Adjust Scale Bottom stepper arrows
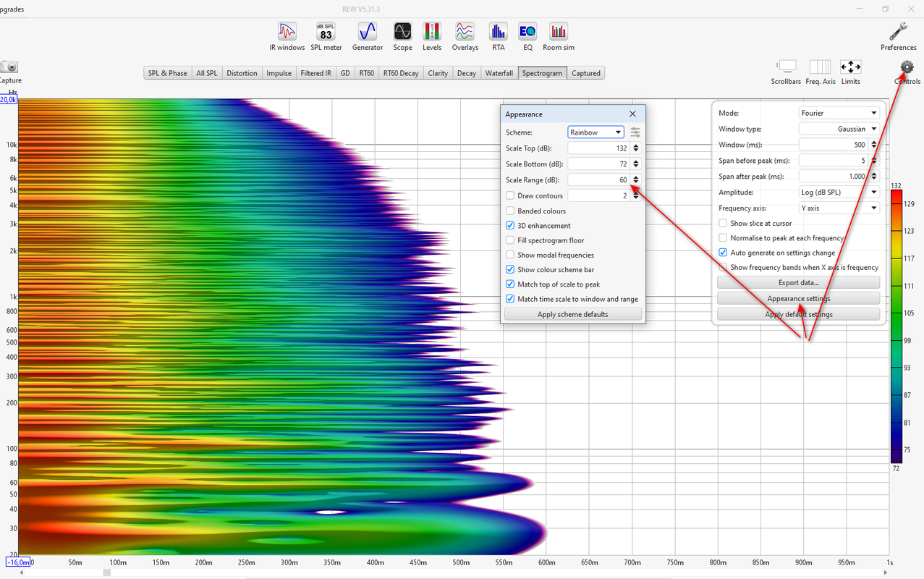The height and width of the screenshot is (579, 924). pyautogui.click(x=635, y=164)
